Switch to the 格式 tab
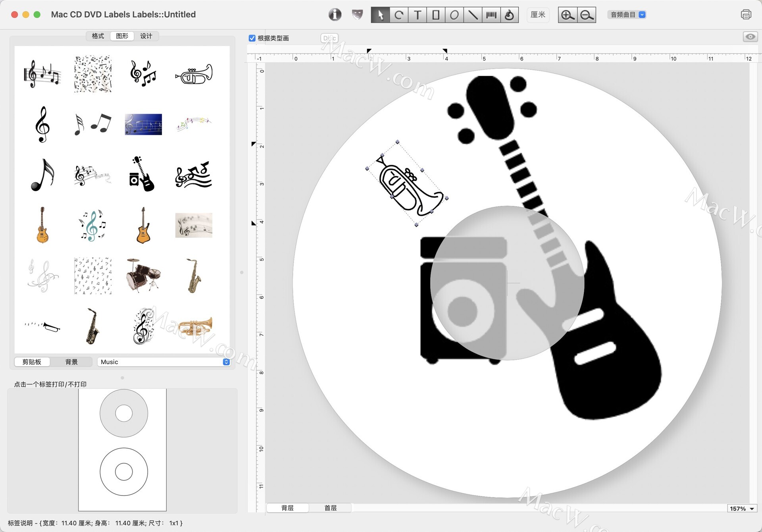 point(98,36)
